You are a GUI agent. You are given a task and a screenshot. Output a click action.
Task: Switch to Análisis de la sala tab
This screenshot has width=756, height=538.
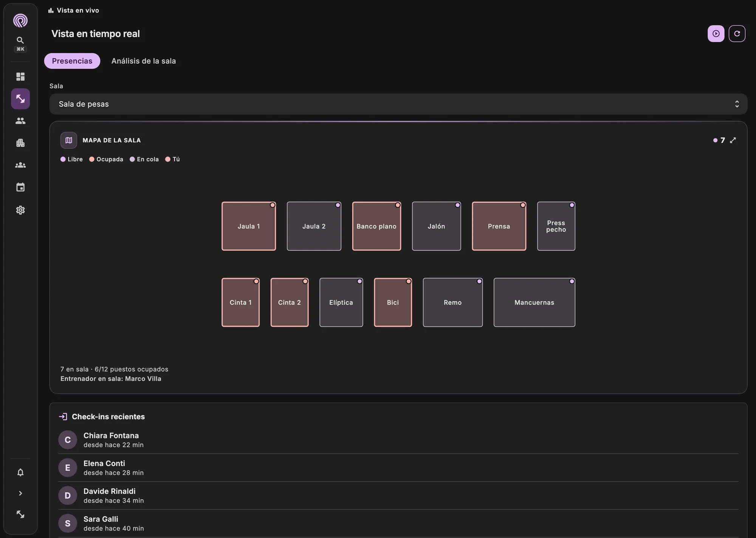[144, 61]
